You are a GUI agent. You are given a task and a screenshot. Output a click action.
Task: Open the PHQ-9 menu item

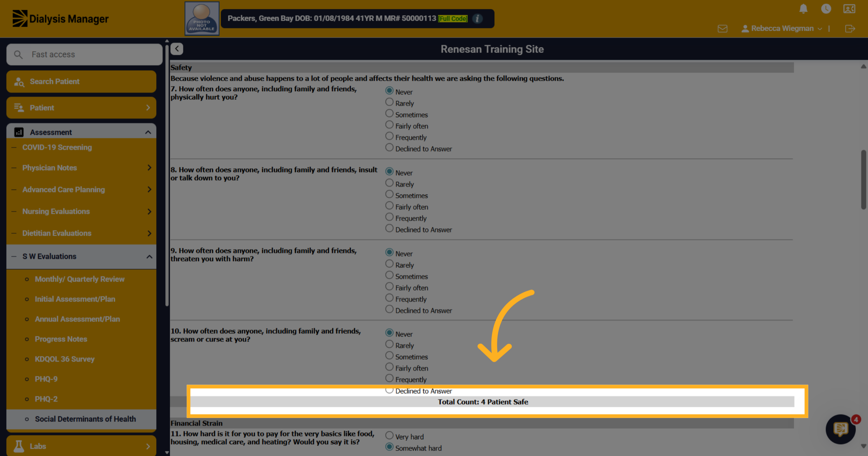[46, 379]
